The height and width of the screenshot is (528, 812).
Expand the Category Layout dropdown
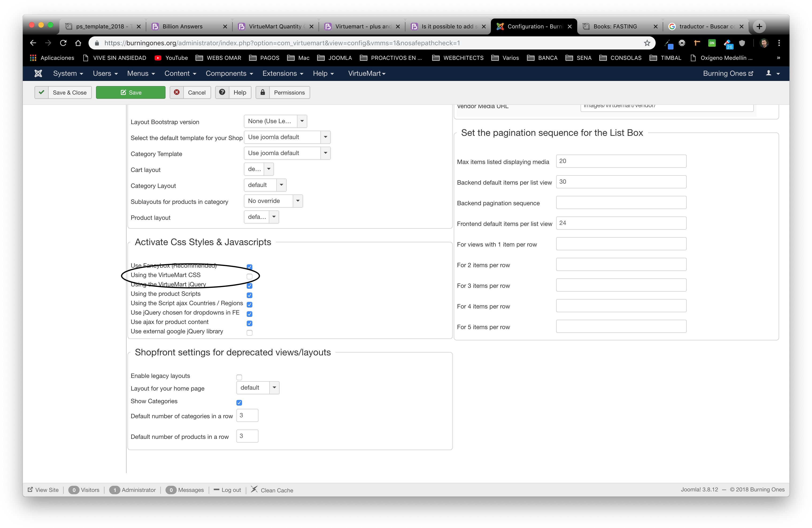265,185
